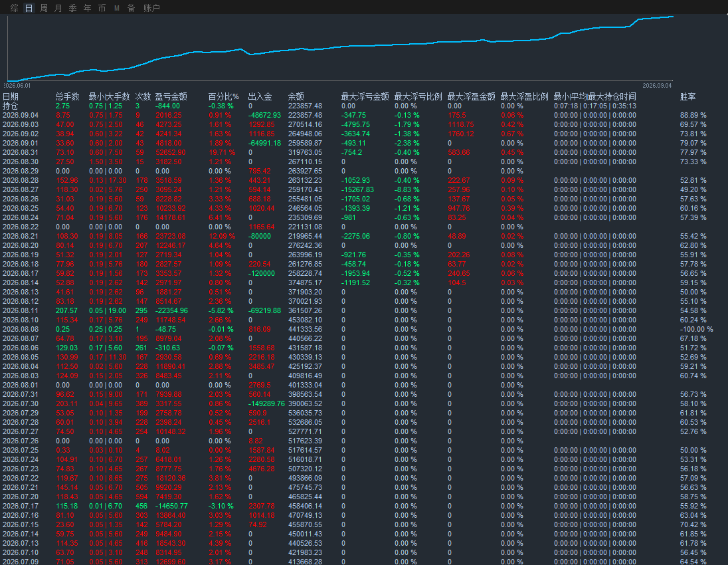Click the -14650.77 loss amount cell

(171, 506)
